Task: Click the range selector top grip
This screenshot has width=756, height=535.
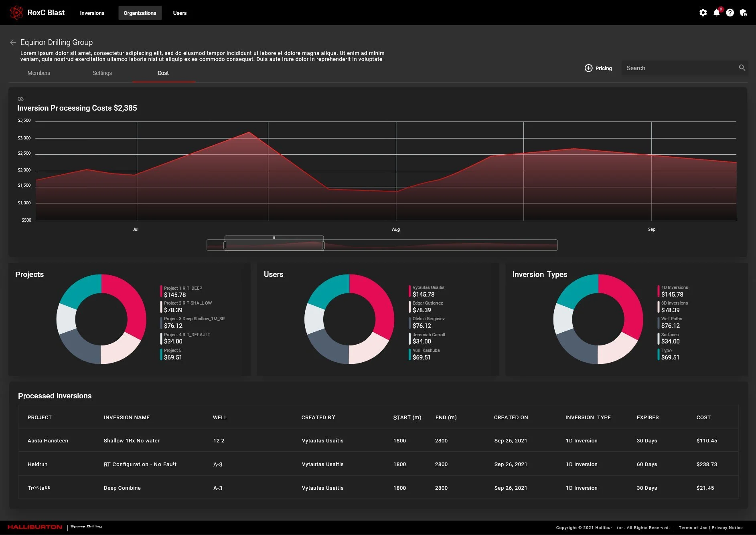Action: pyautogui.click(x=274, y=238)
